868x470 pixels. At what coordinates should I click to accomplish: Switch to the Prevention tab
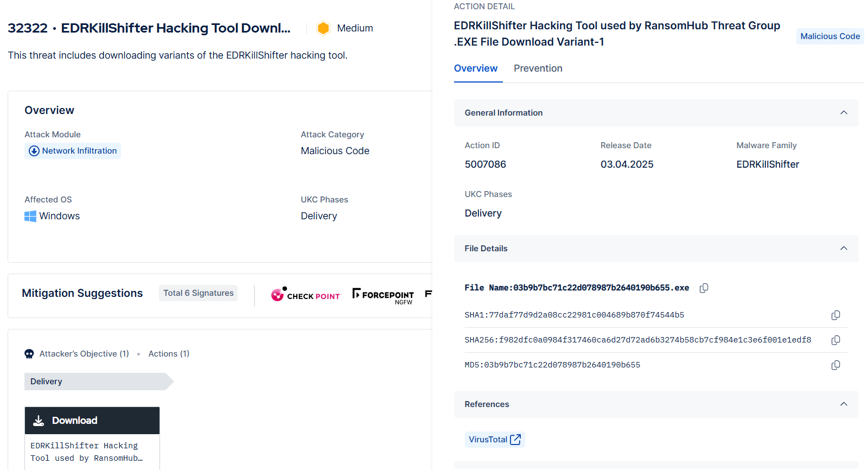tap(538, 68)
